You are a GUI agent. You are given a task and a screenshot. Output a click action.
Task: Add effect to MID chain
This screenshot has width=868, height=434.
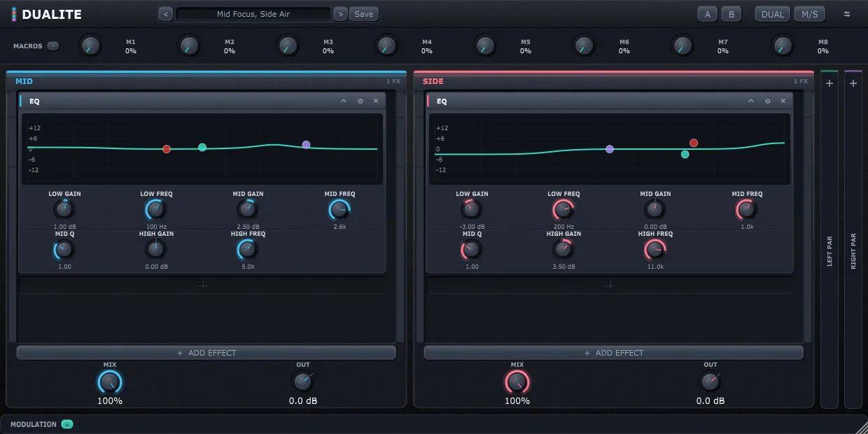point(206,353)
